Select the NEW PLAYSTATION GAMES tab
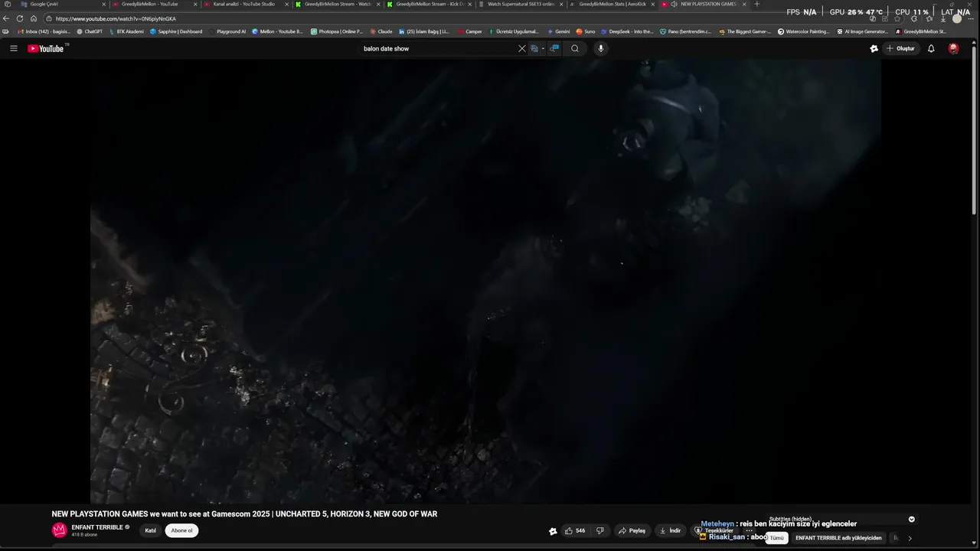 click(x=704, y=4)
